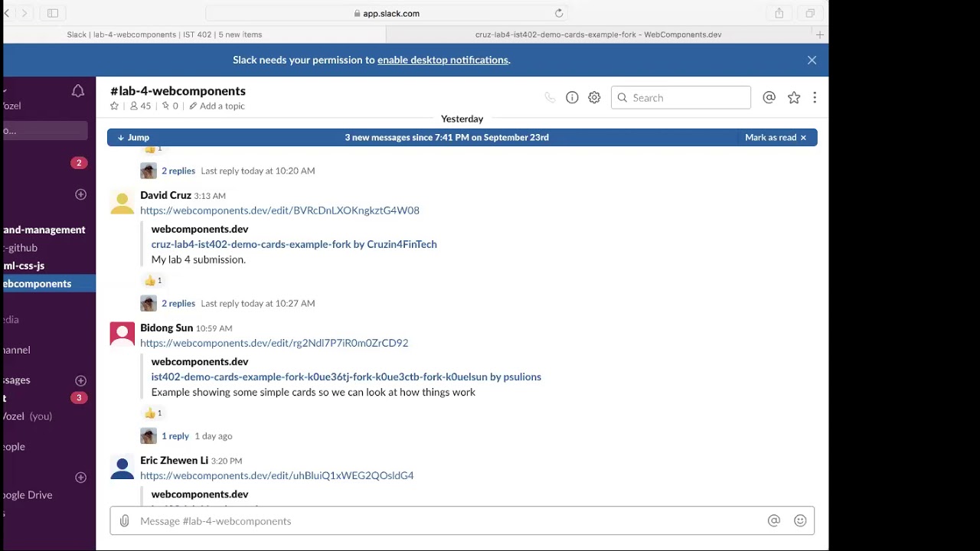Toggle Safari sidebar button

53,13
